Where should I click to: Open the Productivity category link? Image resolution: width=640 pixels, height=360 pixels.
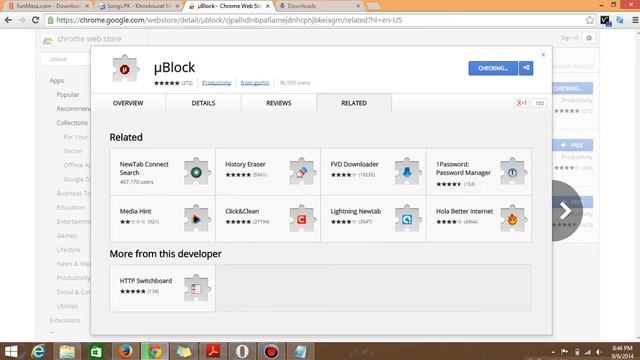(216, 83)
